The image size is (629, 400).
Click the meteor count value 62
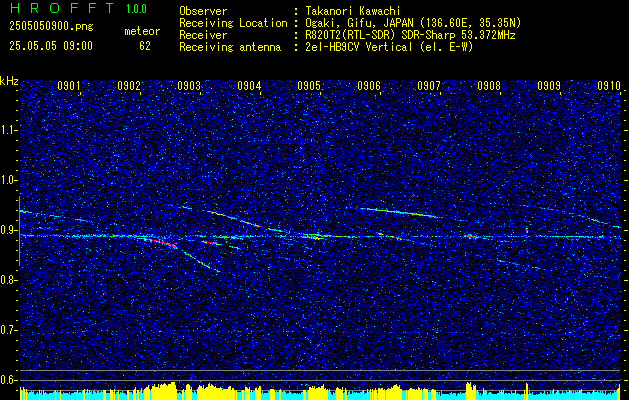(145, 46)
